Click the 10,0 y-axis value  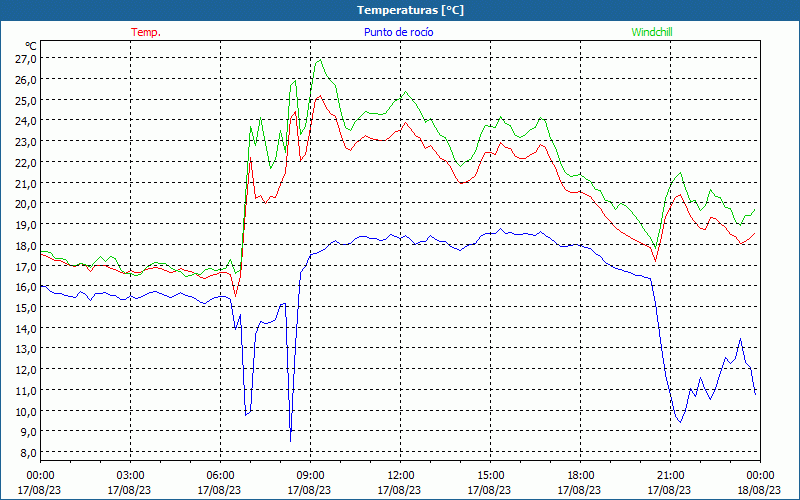point(26,411)
